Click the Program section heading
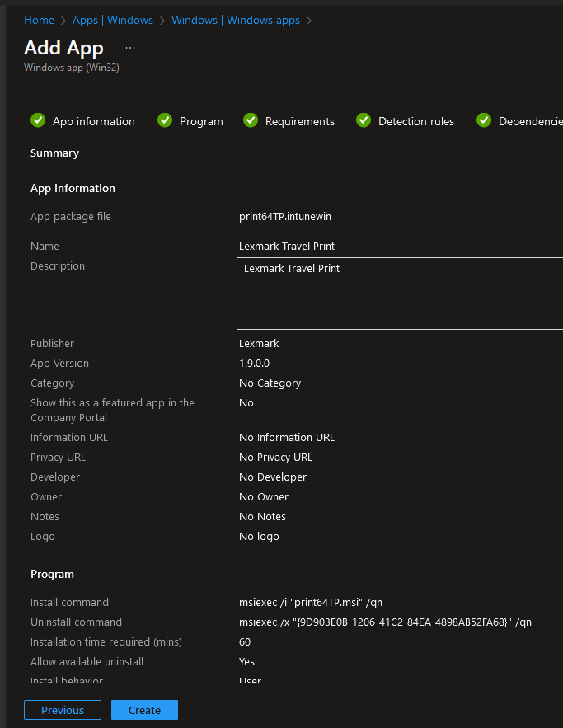563x728 pixels. pos(52,575)
